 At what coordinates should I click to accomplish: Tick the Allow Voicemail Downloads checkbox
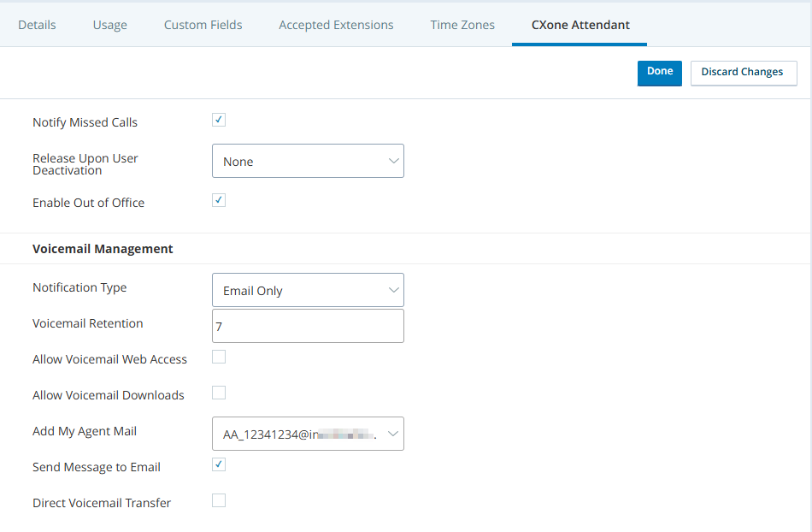click(x=219, y=393)
